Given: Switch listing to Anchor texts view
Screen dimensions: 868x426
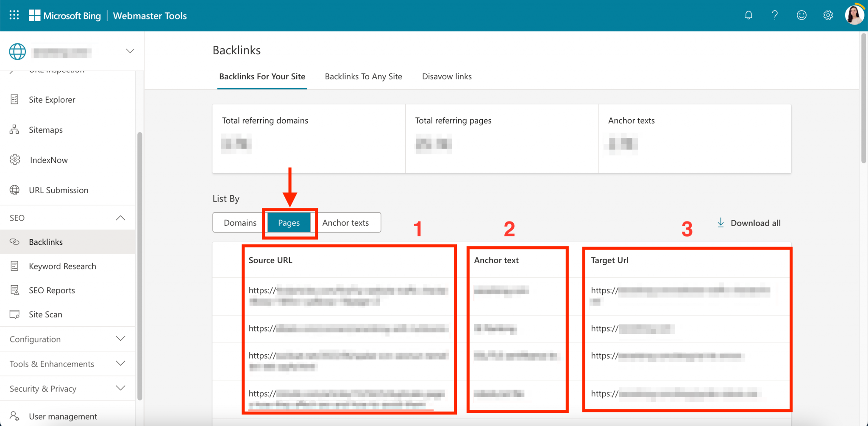Looking at the screenshot, I should pos(346,222).
